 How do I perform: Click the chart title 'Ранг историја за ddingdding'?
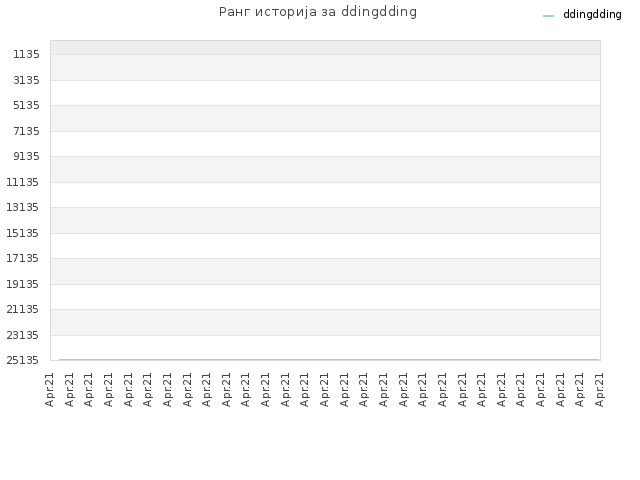318,12
